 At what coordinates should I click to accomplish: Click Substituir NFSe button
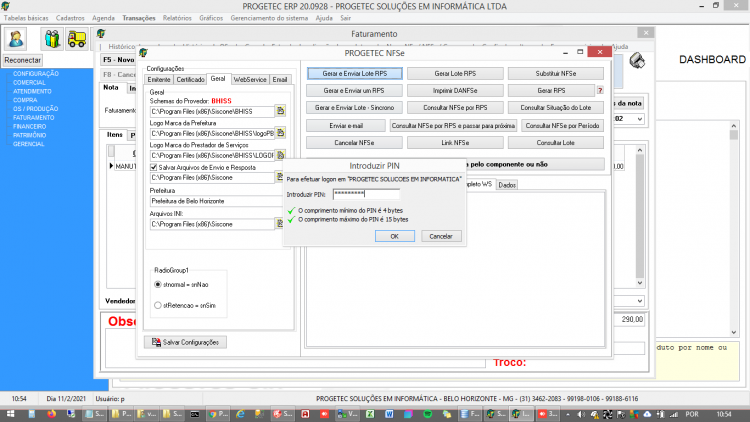pos(556,74)
